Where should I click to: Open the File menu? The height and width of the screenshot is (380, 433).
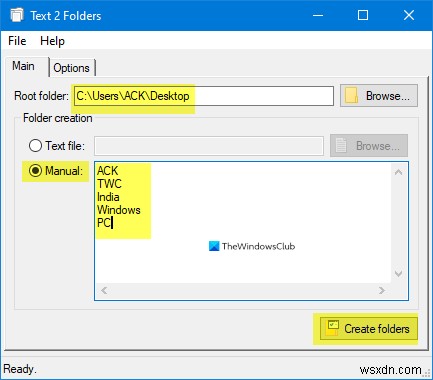click(x=17, y=41)
